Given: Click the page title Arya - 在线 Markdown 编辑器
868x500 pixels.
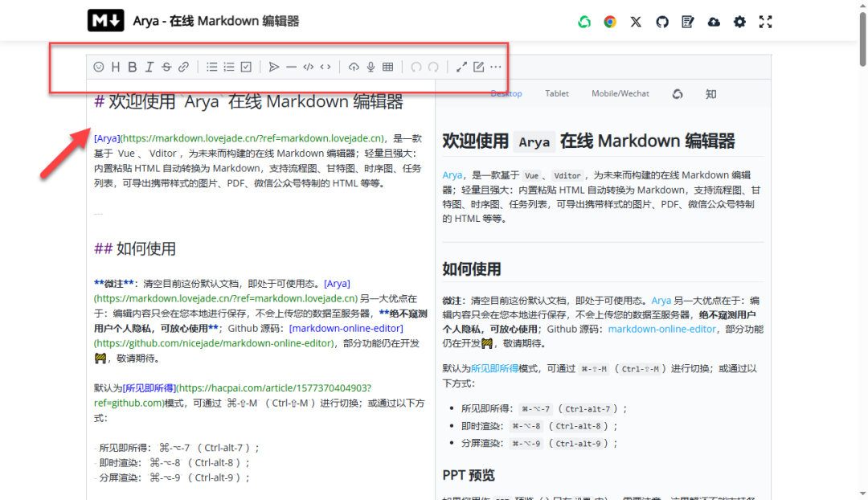Looking at the screenshot, I should pyautogui.click(x=216, y=21).
